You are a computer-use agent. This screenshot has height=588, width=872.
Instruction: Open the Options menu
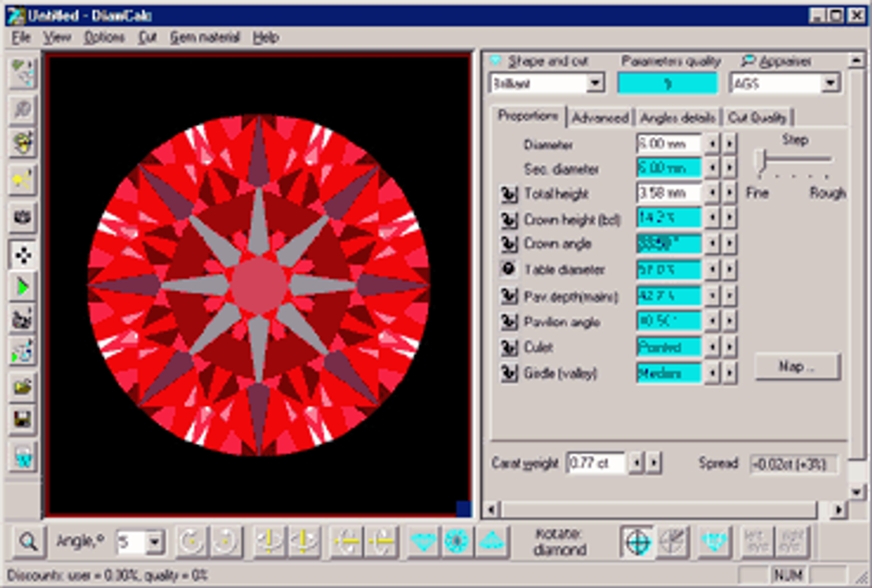104,37
